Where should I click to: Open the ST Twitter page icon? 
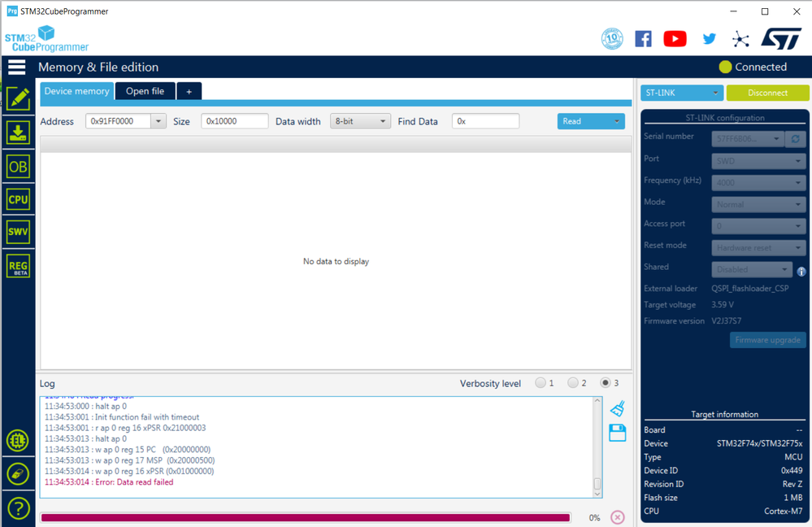[709, 39]
